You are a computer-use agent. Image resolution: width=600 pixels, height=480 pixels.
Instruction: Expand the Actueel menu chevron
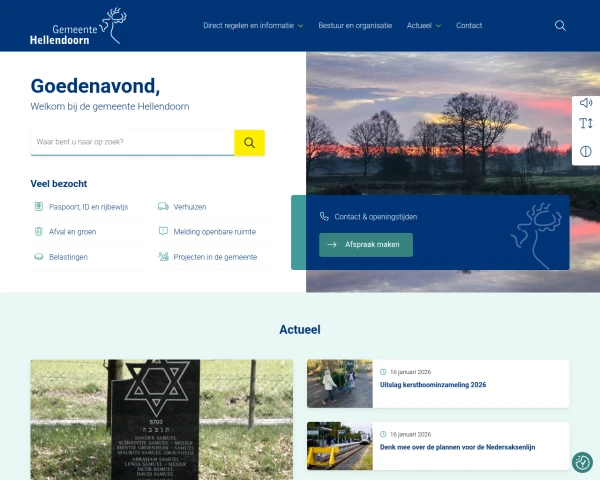click(439, 26)
